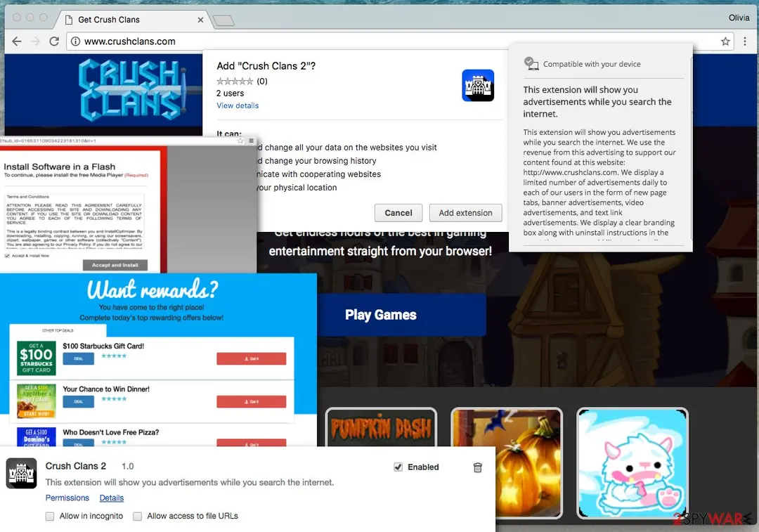
Task: Open the Chrome three-dot menu
Action: (x=745, y=41)
